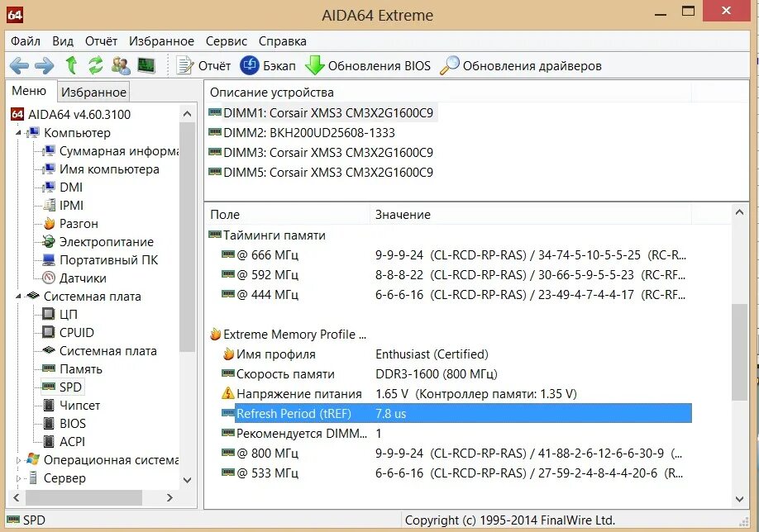Select the CPUID tree item
Screen dimensions: 759x532
[x=69, y=333]
